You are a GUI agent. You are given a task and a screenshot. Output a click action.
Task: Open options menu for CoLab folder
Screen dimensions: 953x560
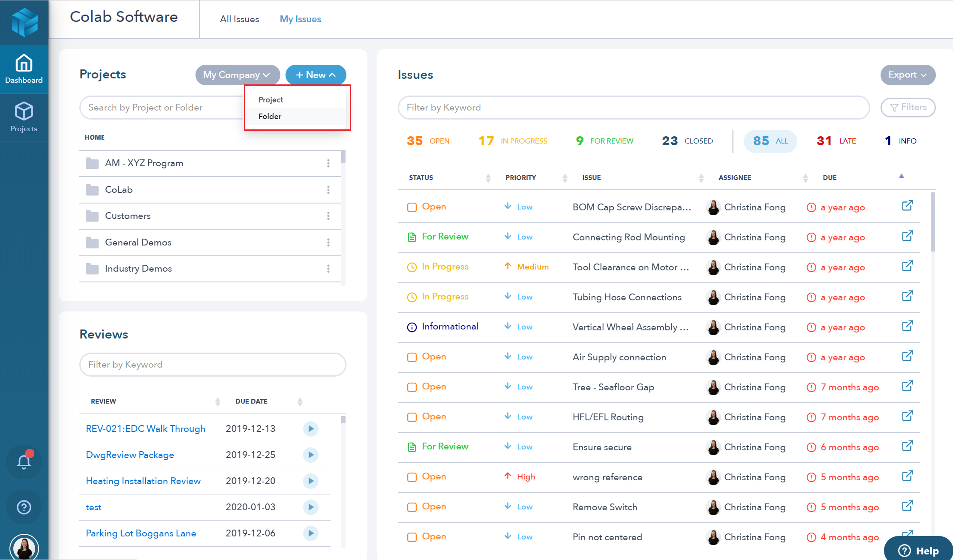tap(328, 190)
